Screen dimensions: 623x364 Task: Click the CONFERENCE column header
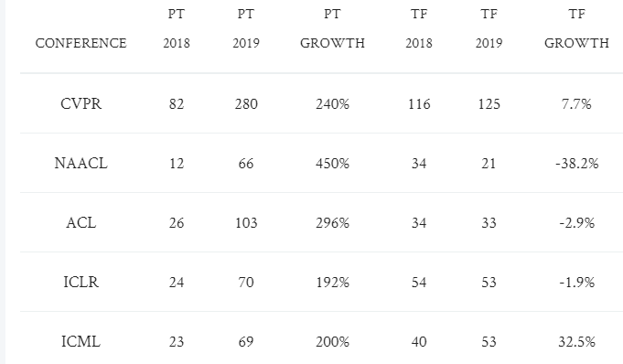pos(81,43)
